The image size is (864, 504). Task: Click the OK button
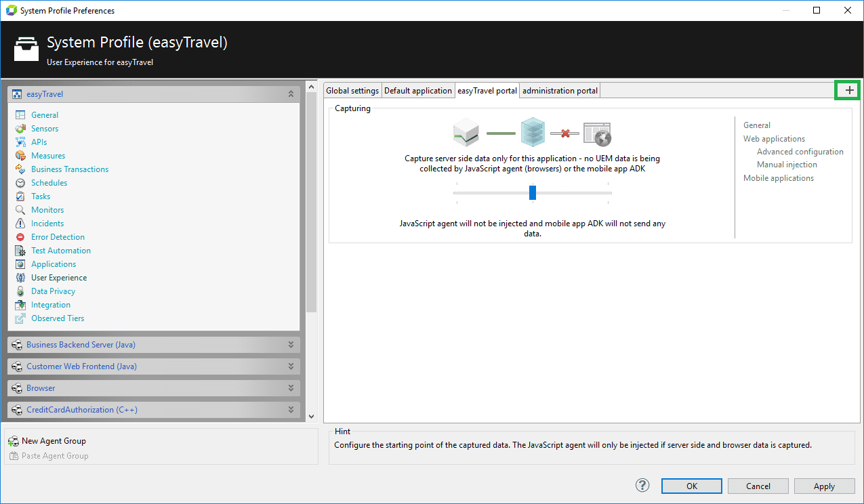tap(692, 486)
